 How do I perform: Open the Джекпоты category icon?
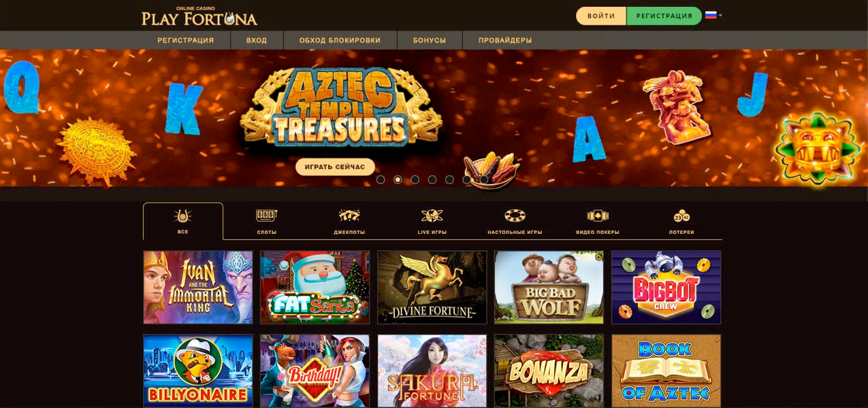[x=349, y=216]
